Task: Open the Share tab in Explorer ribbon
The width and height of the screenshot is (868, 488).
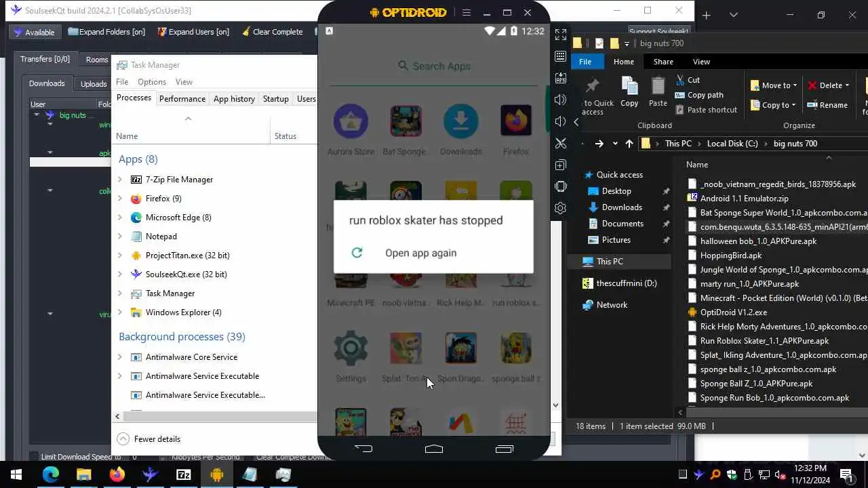Action: pyautogui.click(x=663, y=62)
